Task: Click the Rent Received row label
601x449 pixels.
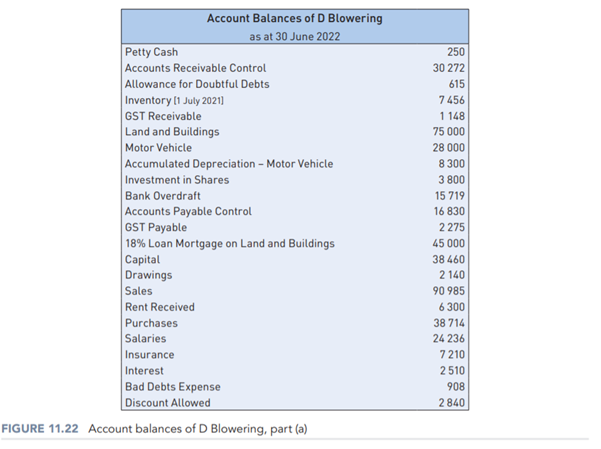Action: click(160, 307)
